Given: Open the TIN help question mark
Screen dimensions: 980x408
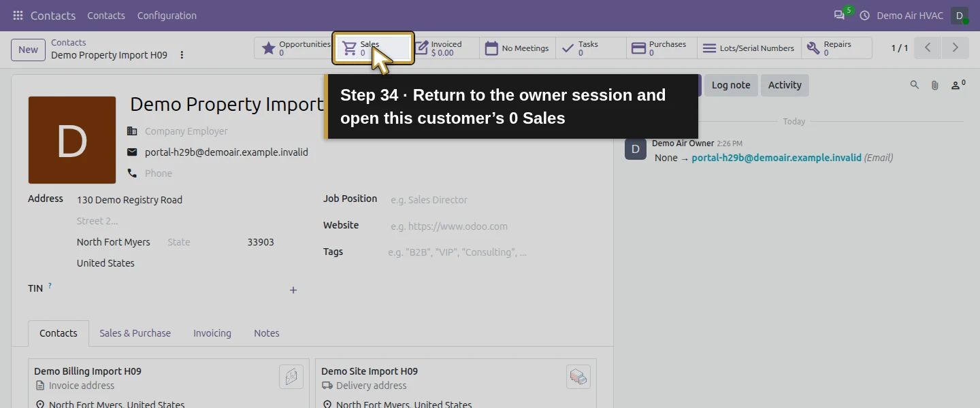Looking at the screenshot, I should pos(50,286).
